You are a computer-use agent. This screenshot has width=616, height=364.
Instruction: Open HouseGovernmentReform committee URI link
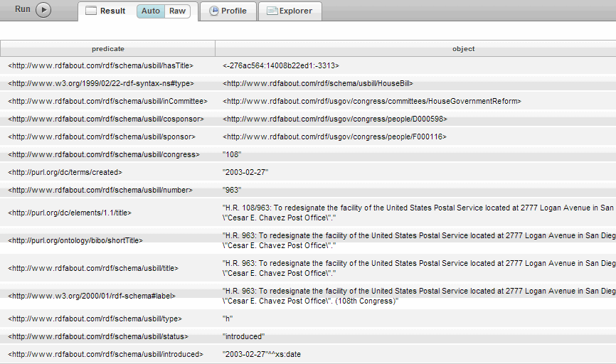click(x=371, y=102)
